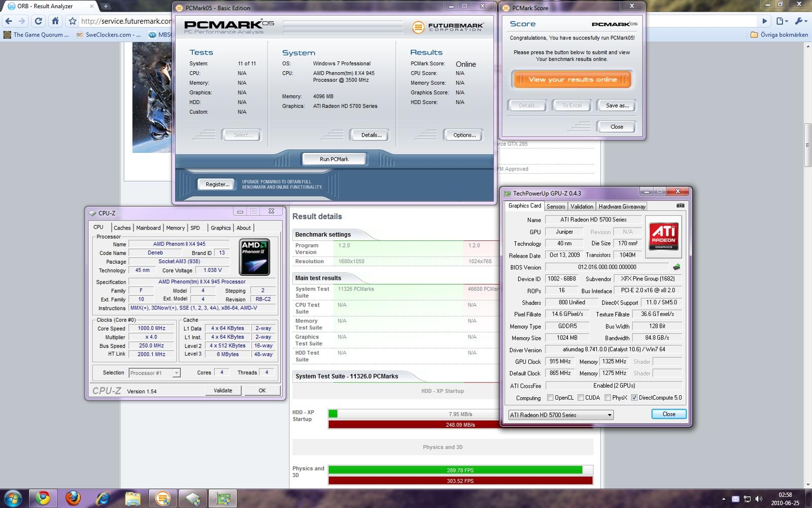Click the Go arrow in the address bar
The image size is (812, 508).
(764, 21)
